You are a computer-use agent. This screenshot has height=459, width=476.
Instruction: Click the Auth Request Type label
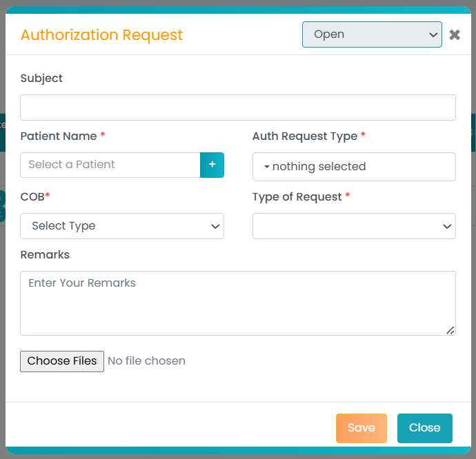click(x=305, y=136)
